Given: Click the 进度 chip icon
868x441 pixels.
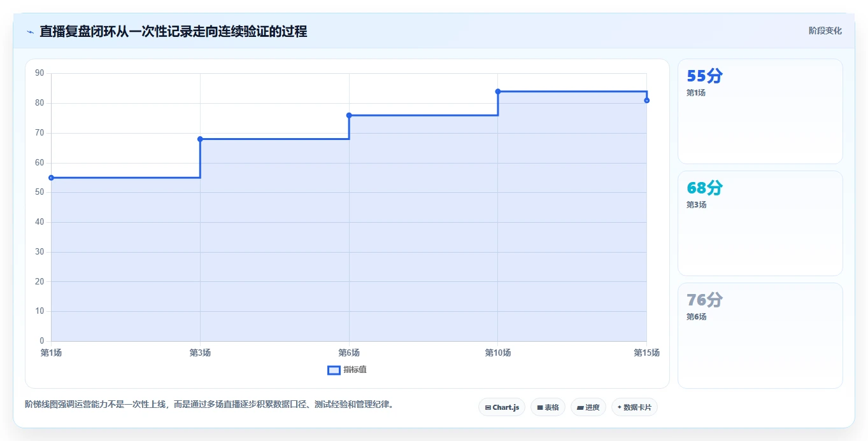Looking at the screenshot, I should [580, 407].
